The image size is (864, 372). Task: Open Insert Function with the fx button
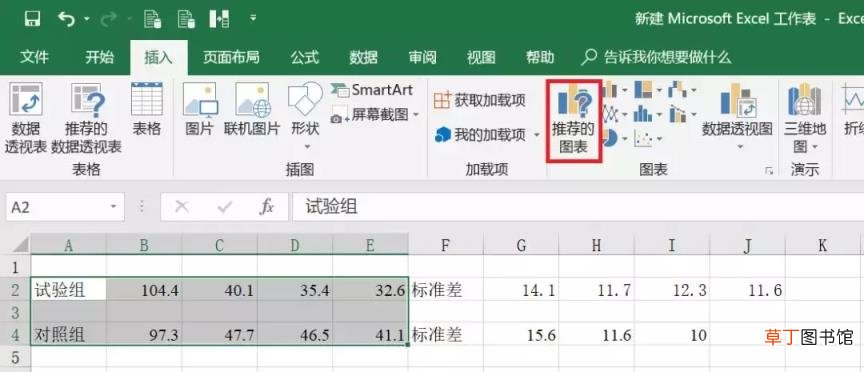click(267, 207)
